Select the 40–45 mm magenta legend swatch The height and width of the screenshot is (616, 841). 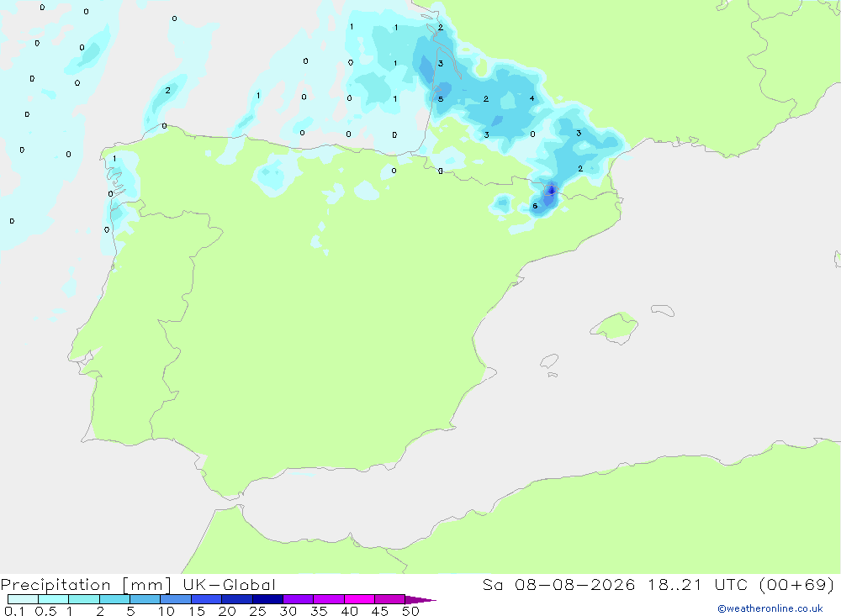(x=359, y=599)
